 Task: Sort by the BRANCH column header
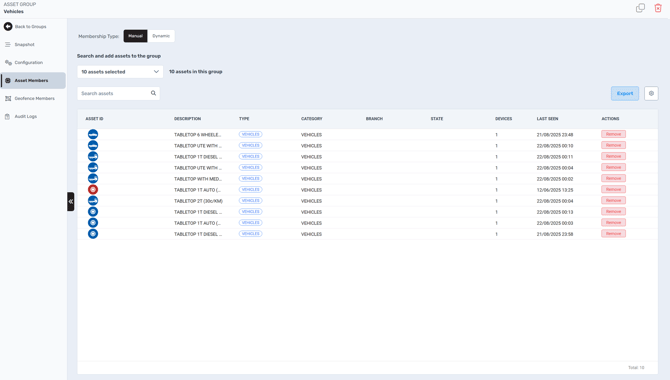374,119
